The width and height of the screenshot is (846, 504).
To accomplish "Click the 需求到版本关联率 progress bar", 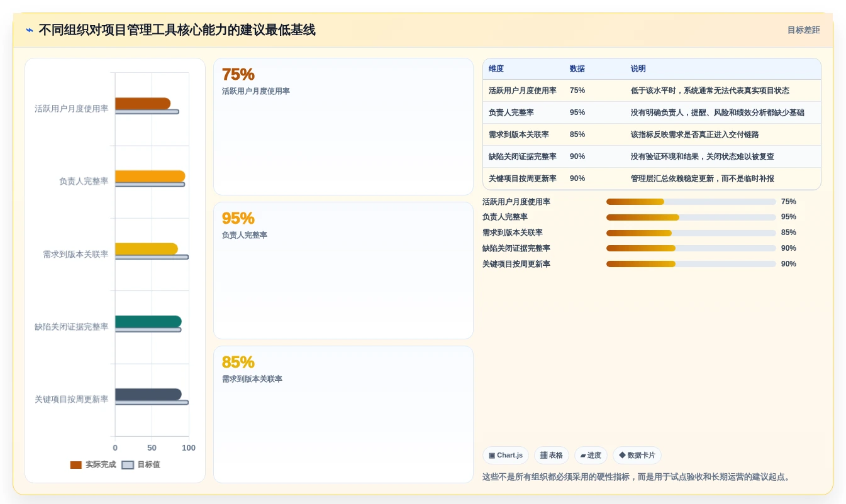I will pyautogui.click(x=691, y=233).
